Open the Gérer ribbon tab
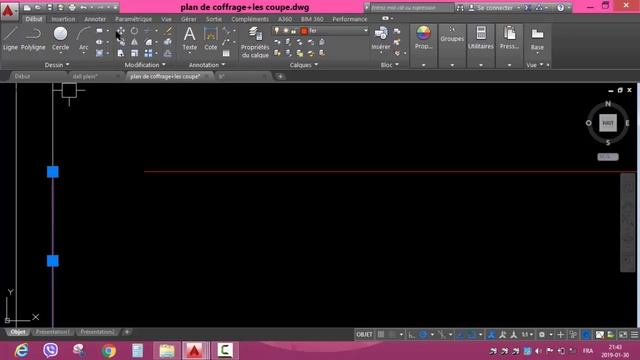640x360 pixels. pos(189,19)
